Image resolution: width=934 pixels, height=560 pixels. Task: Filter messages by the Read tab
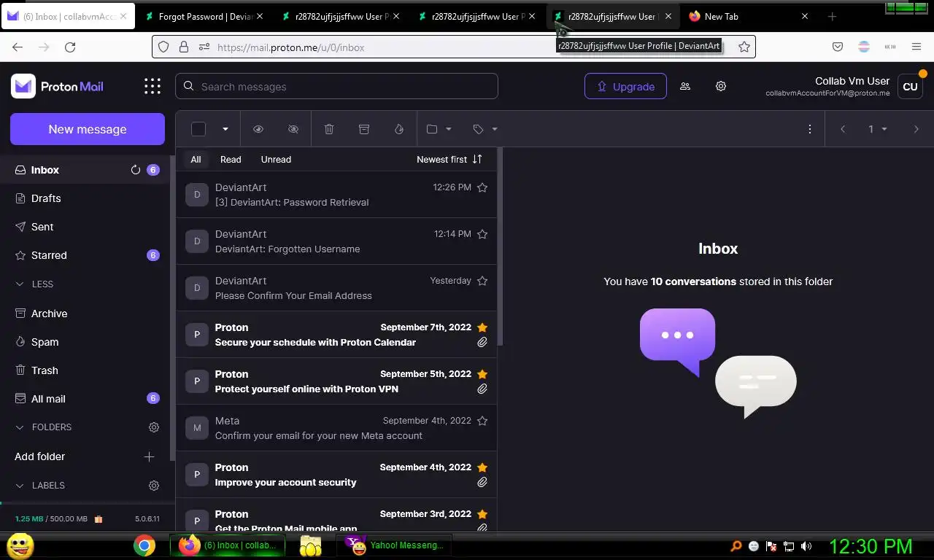[231, 159]
